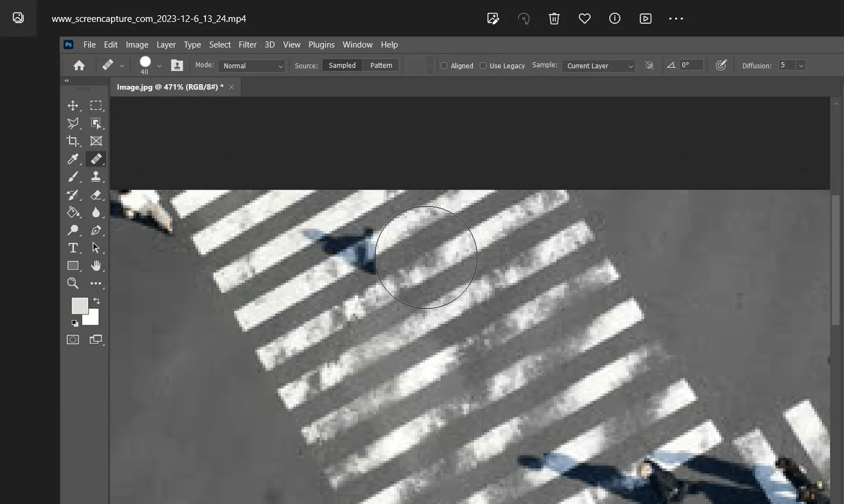Click the Photoshop Home button
Screen dimensions: 844x504
tap(79, 65)
